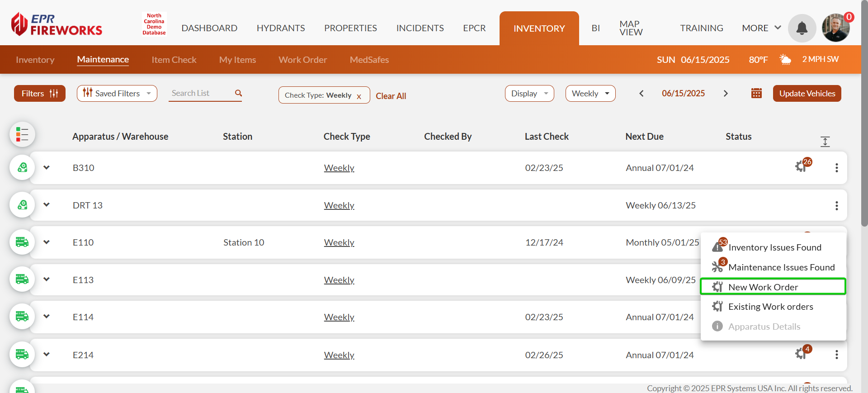Click into the Search List field
The height and width of the screenshot is (393, 868).
point(200,93)
